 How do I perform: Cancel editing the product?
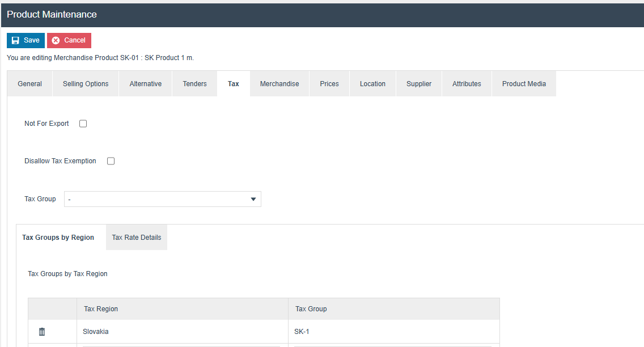pyautogui.click(x=69, y=41)
